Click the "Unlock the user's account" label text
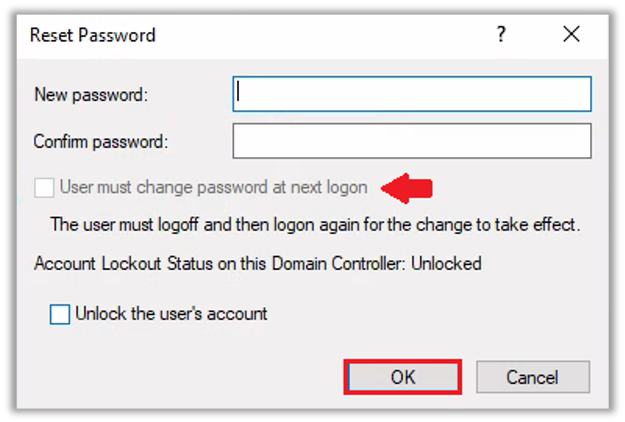This screenshot has height=422, width=625. 171,314
